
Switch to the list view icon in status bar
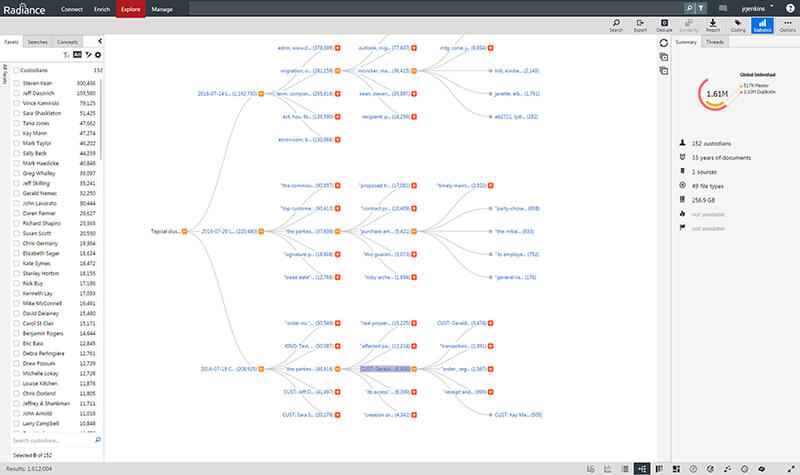pos(625,468)
